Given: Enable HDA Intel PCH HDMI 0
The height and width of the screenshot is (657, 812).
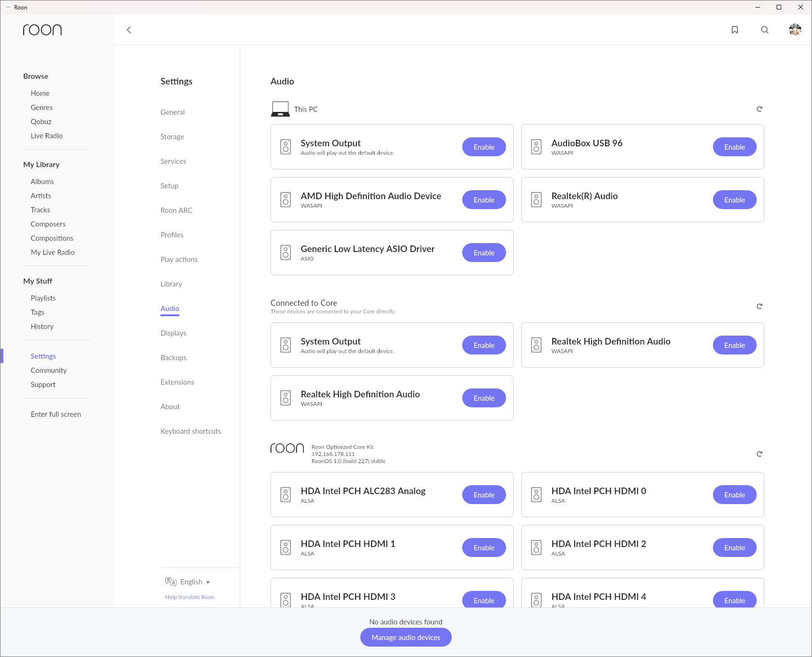Looking at the screenshot, I should 735,495.
